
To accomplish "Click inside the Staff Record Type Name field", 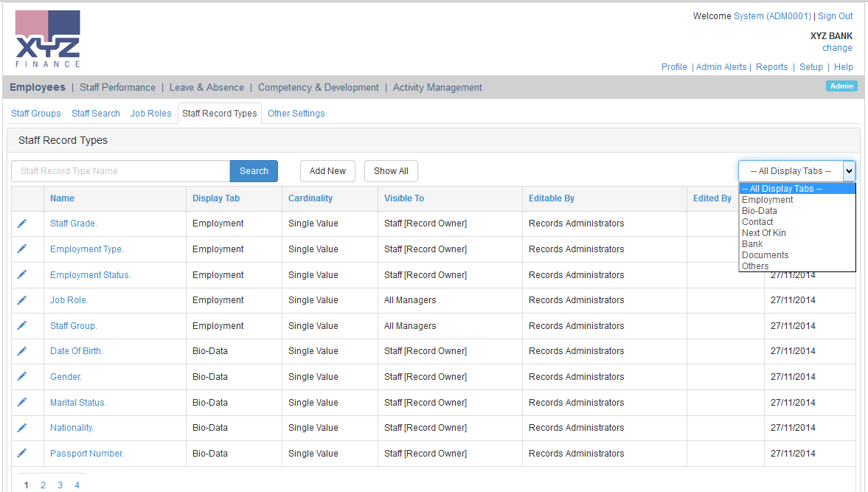I will coord(119,170).
